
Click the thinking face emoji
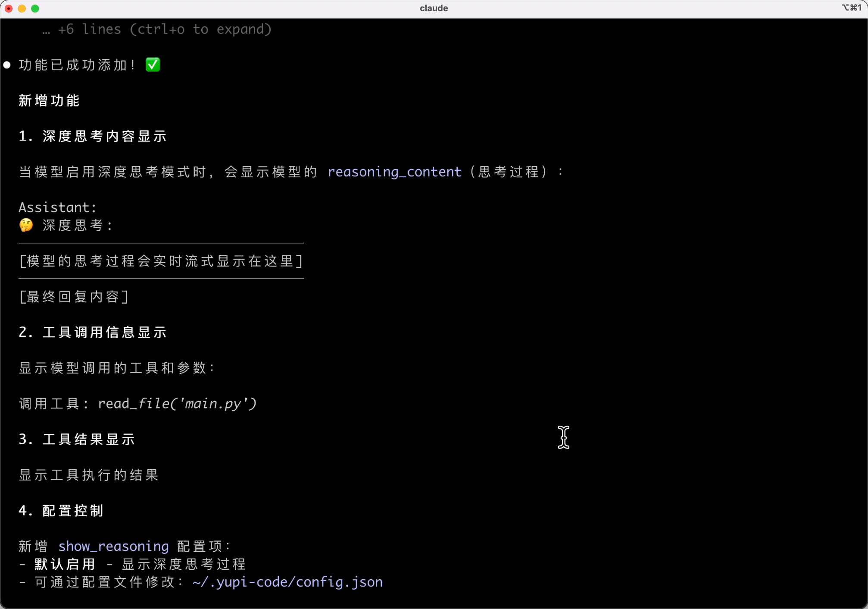26,225
